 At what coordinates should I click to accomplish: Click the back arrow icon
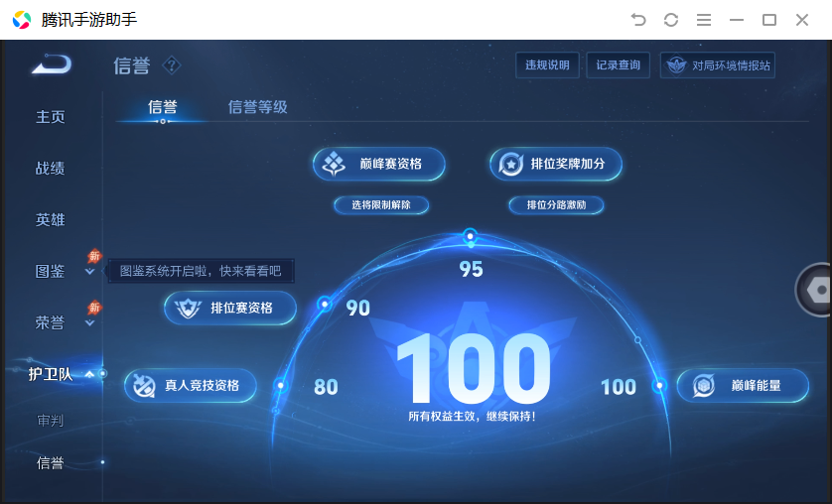pos(52,64)
